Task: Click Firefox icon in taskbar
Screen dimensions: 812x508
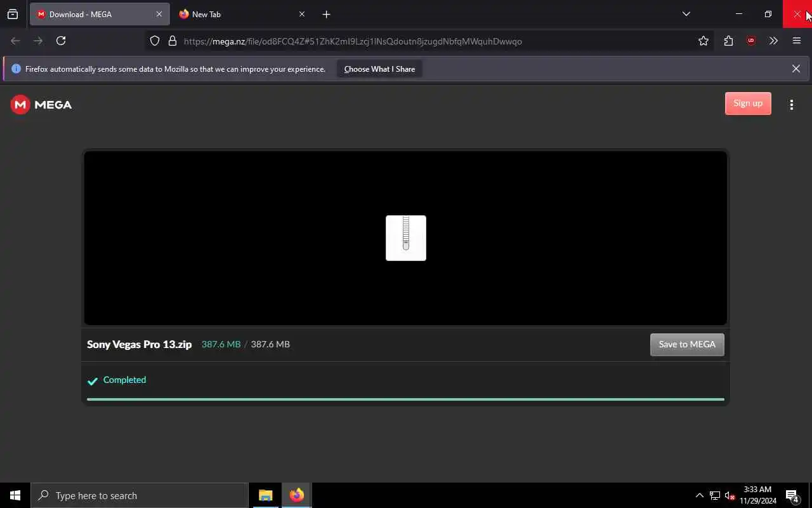Action: 296,495
